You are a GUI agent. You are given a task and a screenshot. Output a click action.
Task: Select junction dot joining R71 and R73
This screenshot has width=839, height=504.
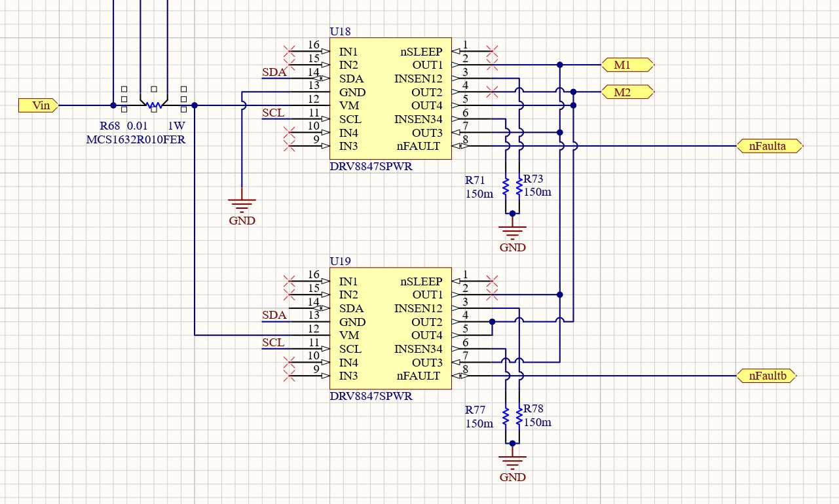pos(512,213)
